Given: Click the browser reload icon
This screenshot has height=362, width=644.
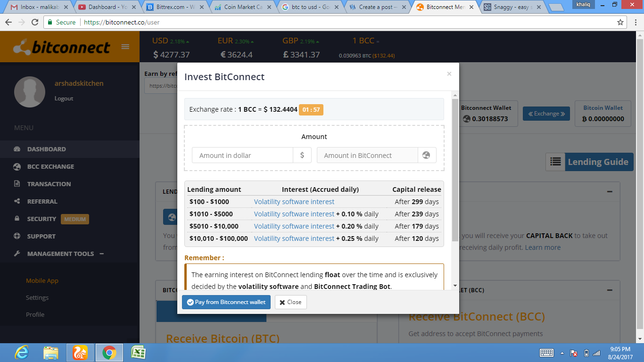Looking at the screenshot, I should 35,22.
